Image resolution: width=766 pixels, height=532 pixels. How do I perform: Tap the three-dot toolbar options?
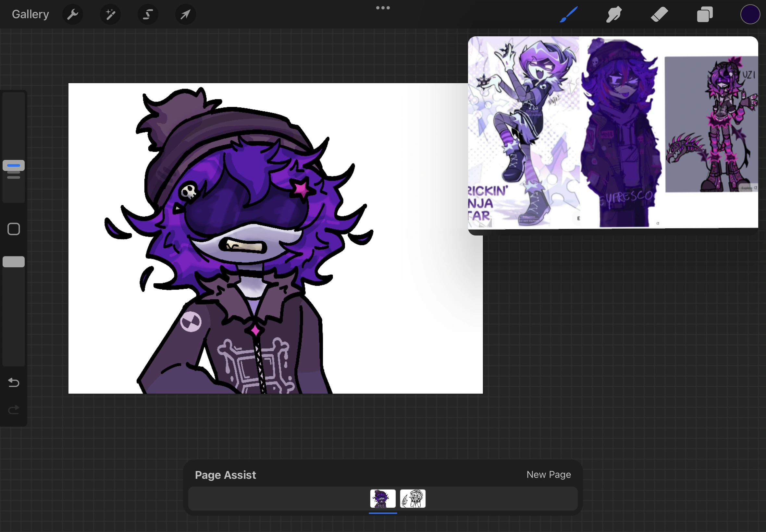(x=382, y=7)
